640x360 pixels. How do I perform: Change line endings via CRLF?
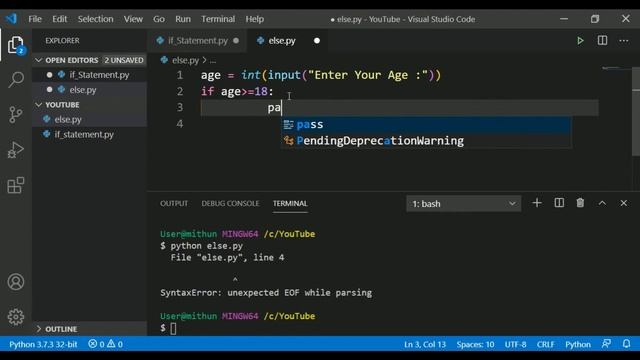point(545,344)
